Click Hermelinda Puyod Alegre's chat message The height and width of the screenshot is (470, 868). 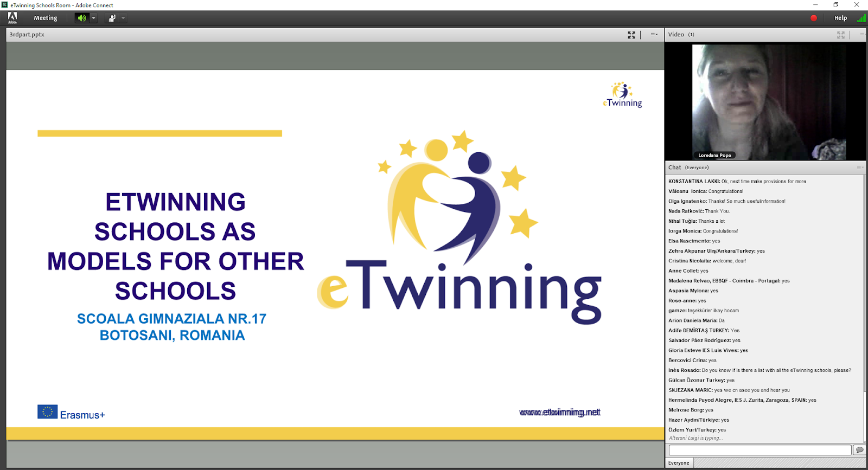coord(742,400)
